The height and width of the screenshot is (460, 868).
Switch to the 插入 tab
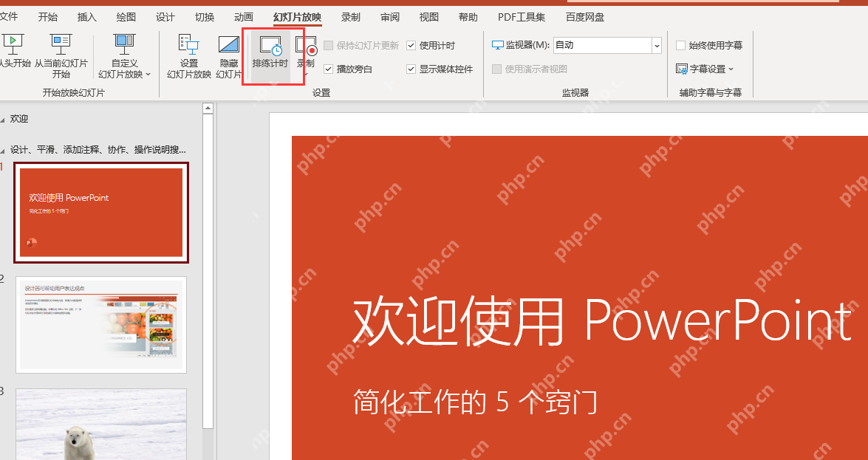coord(87,17)
